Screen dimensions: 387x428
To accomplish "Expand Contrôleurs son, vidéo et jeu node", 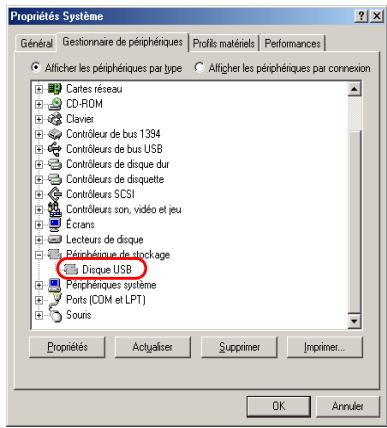I will pos(39,209).
